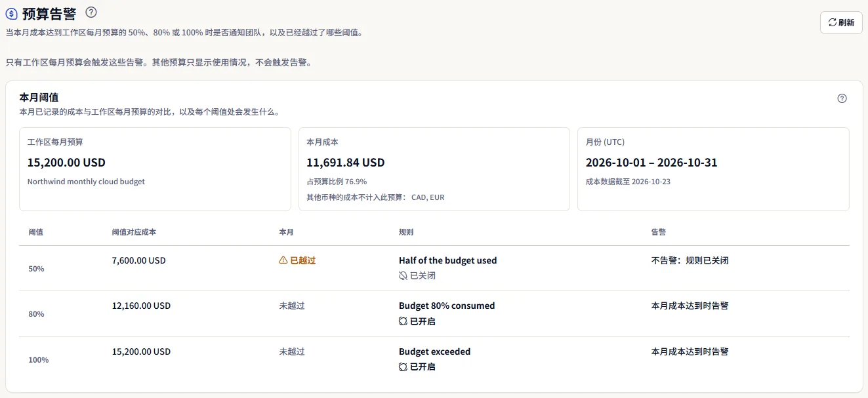Open the help icon next to 预算告警 heading
Image resolution: width=868 pixels, height=398 pixels.
coord(91,12)
